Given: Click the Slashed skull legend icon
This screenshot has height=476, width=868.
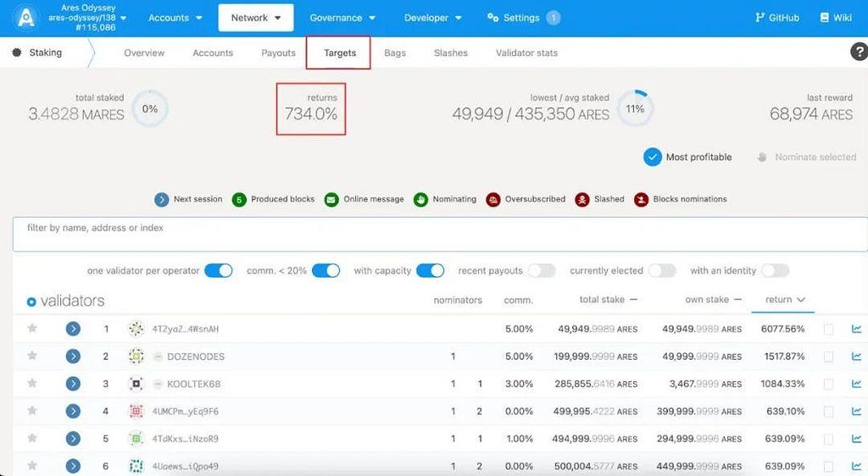Looking at the screenshot, I should tap(581, 200).
